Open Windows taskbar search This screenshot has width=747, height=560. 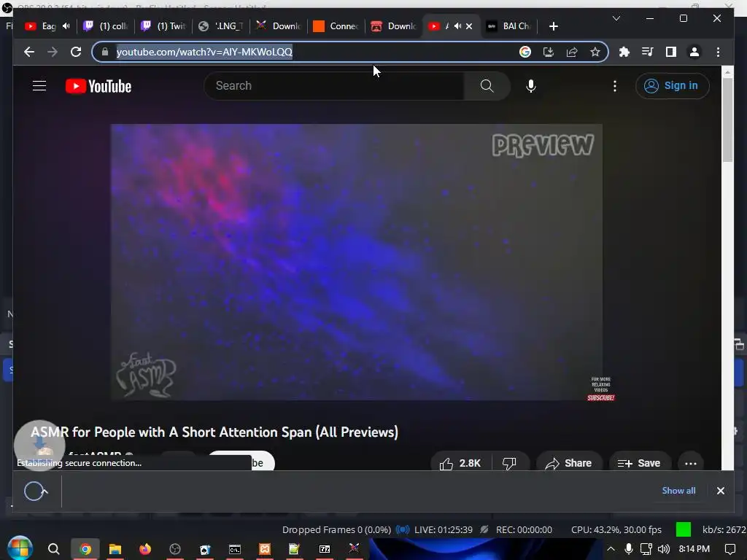click(x=54, y=549)
